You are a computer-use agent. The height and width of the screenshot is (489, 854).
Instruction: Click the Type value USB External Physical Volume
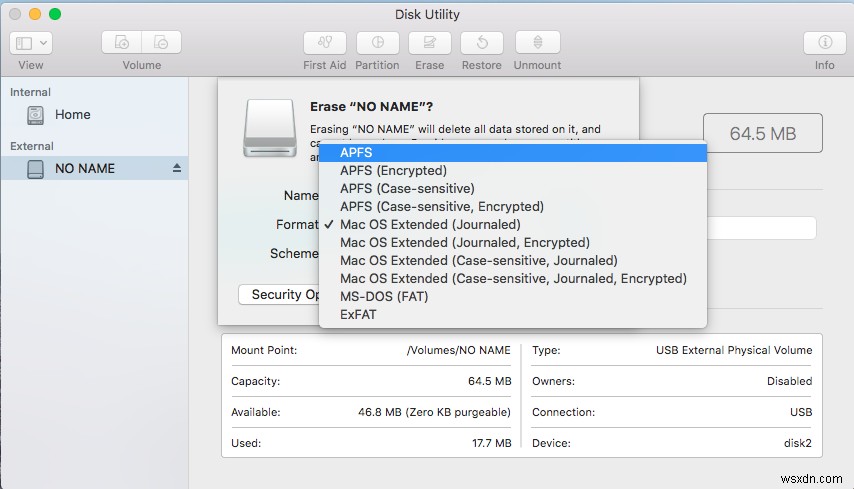(734, 350)
